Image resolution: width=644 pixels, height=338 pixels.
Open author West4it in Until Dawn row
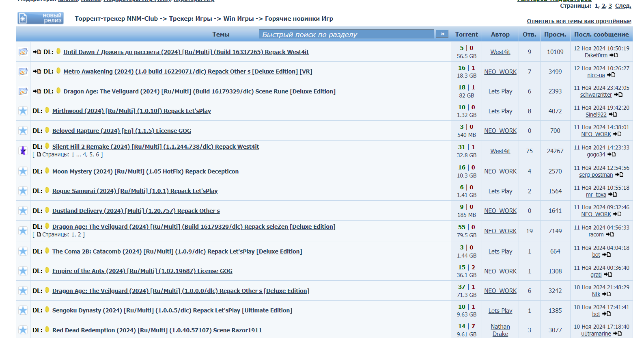[500, 52]
